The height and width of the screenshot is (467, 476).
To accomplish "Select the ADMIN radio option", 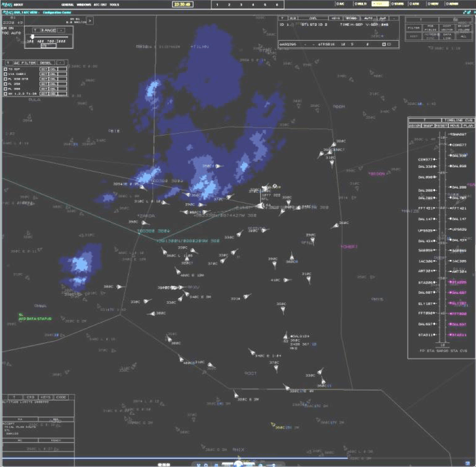I will click(x=452, y=4).
